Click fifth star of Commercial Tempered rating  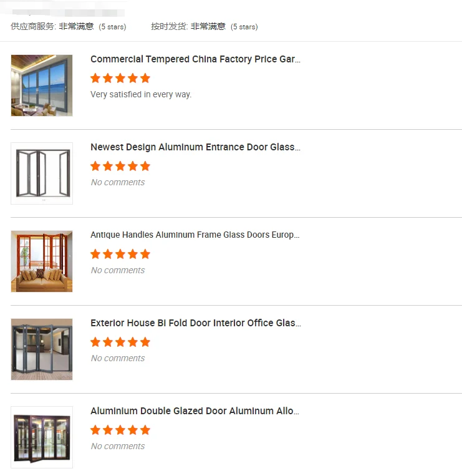coord(145,78)
